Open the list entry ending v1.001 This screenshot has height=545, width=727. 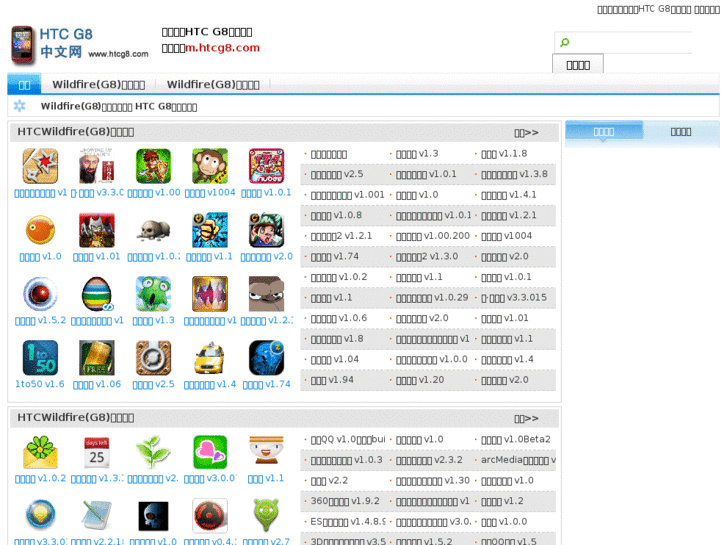pos(348,195)
